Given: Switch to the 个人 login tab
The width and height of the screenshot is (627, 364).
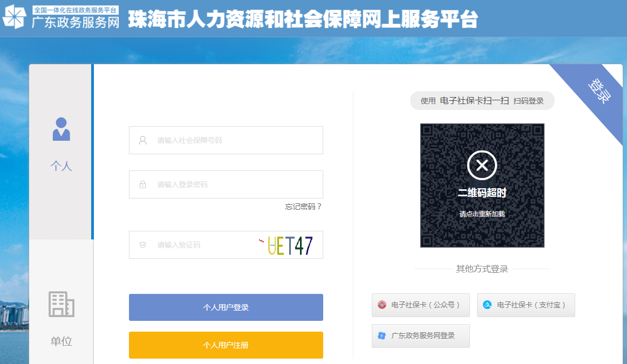Looking at the screenshot, I should coord(61,152).
